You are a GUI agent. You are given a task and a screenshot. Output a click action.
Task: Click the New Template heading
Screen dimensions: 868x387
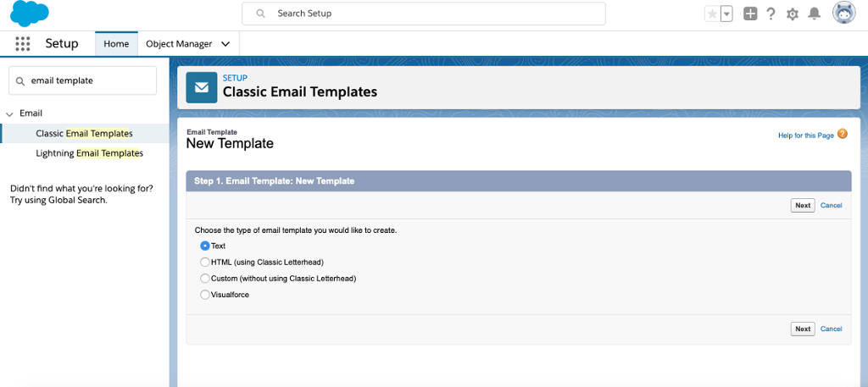point(230,144)
